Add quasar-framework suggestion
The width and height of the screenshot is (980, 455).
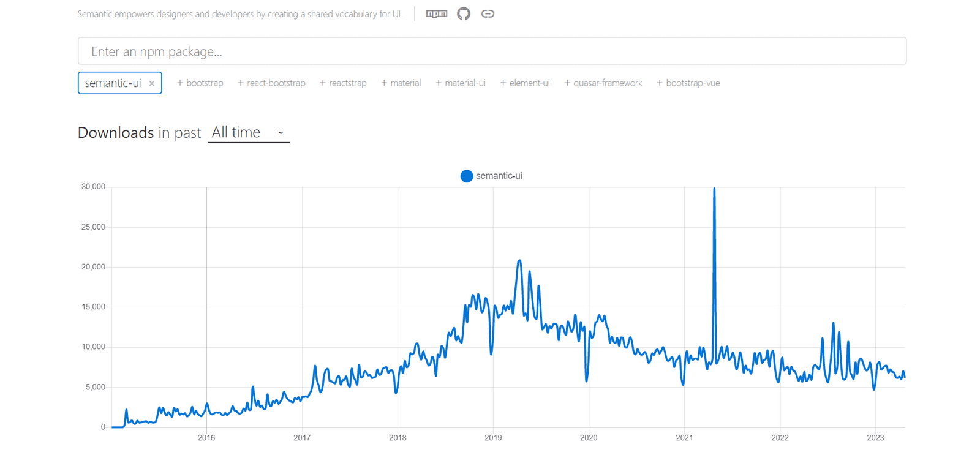pyautogui.click(x=603, y=83)
